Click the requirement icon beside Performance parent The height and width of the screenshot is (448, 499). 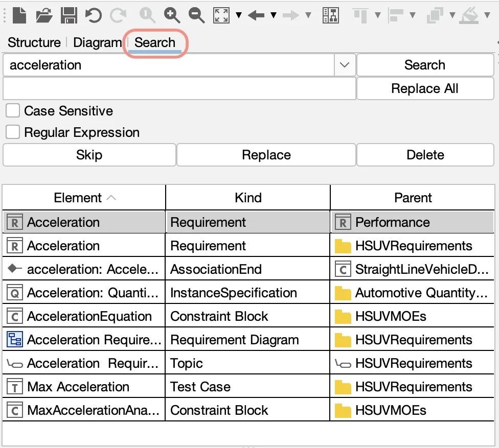tap(343, 222)
